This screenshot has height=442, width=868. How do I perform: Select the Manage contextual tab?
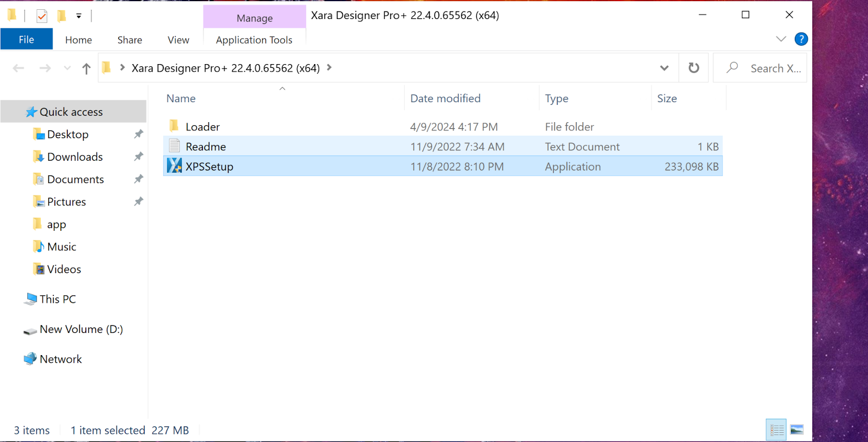point(254,18)
